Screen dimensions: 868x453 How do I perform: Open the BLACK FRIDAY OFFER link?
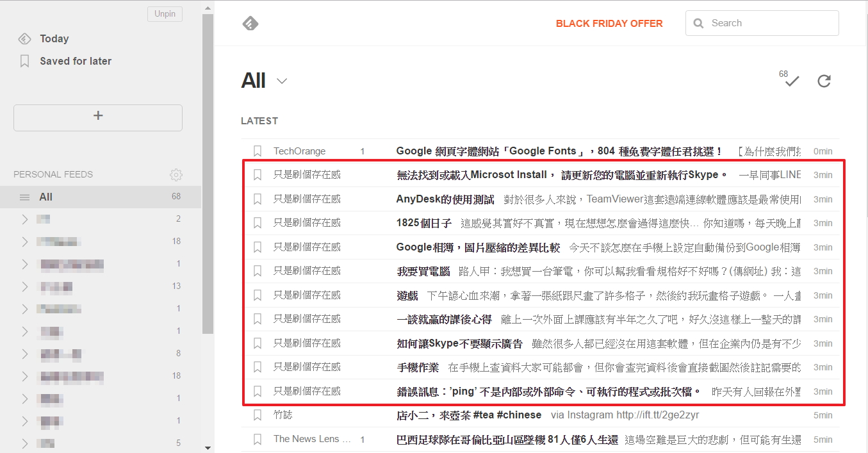[609, 24]
